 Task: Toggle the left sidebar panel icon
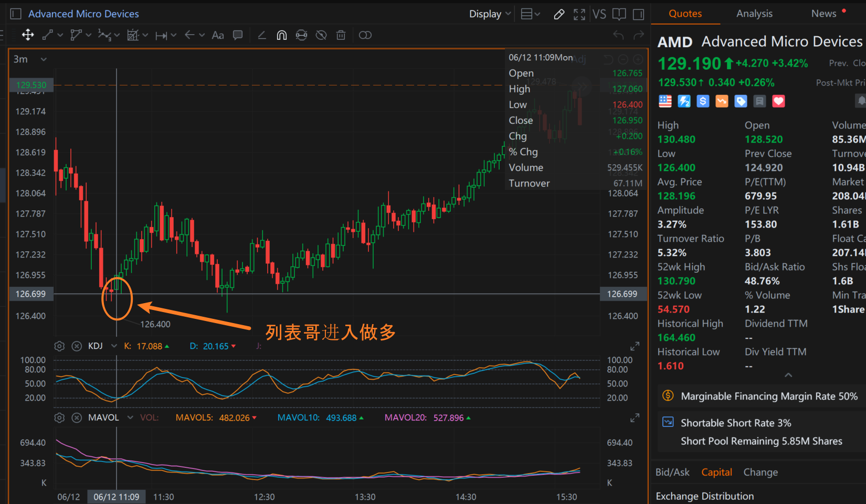tap(16, 14)
